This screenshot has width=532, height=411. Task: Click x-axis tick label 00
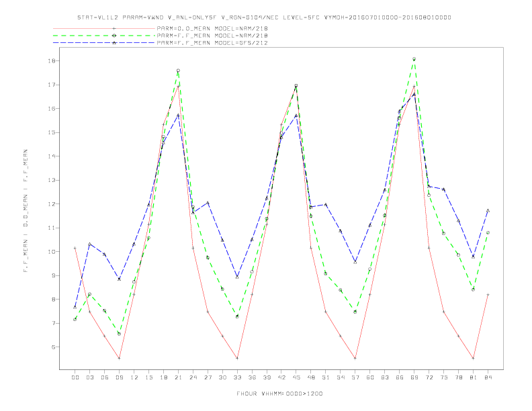tap(75, 377)
